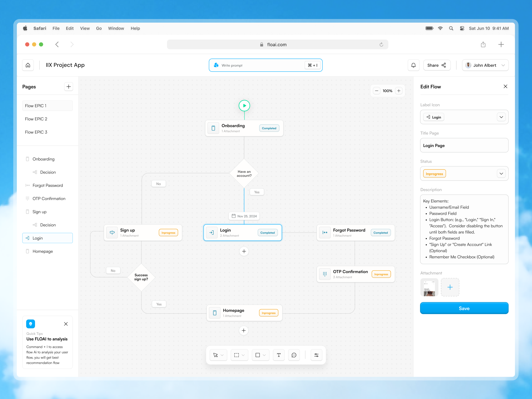532x399 pixels.
Task: Zoom in with the plus button
Action: coord(399,91)
